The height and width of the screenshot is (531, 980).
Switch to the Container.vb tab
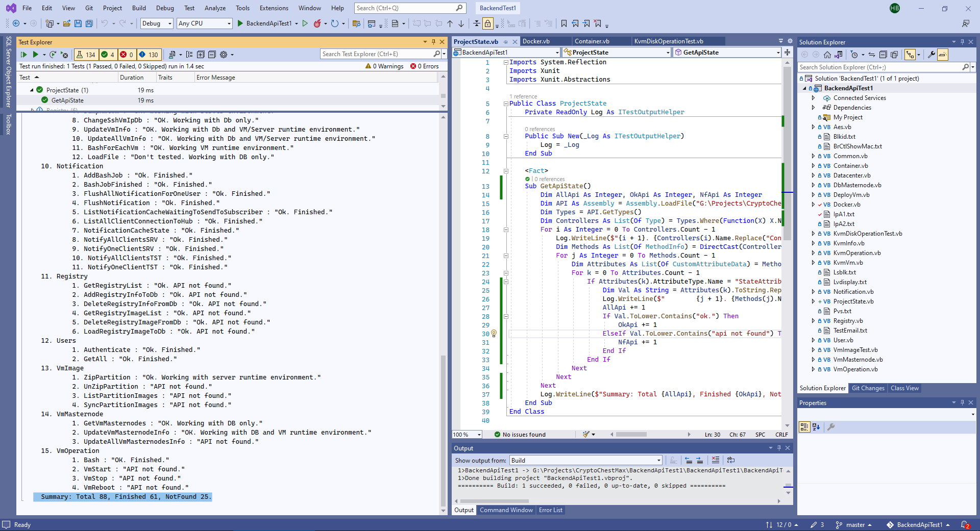point(592,41)
